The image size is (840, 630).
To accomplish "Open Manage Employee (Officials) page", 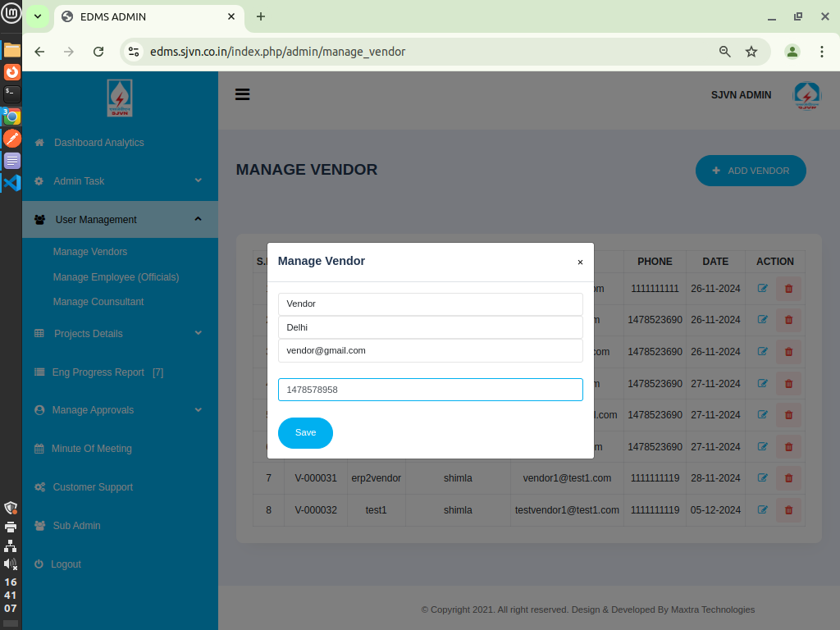I will pyautogui.click(x=116, y=277).
